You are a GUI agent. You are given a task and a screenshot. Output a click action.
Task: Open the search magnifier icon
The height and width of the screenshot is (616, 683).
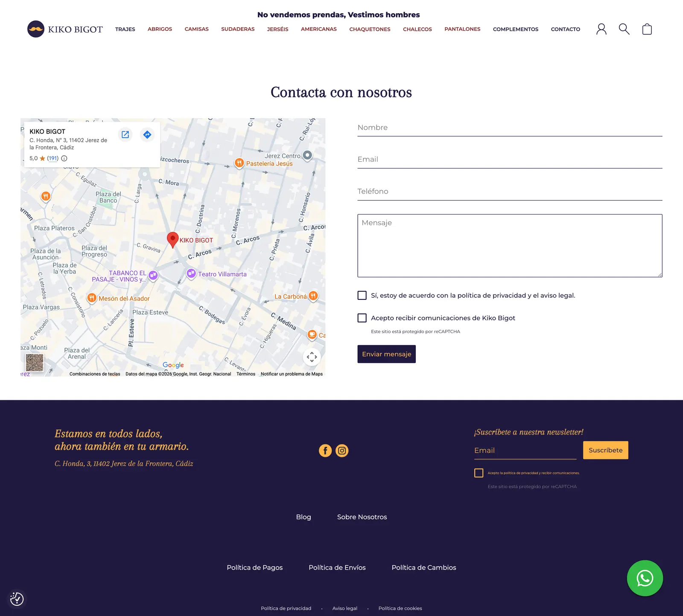[x=624, y=29]
